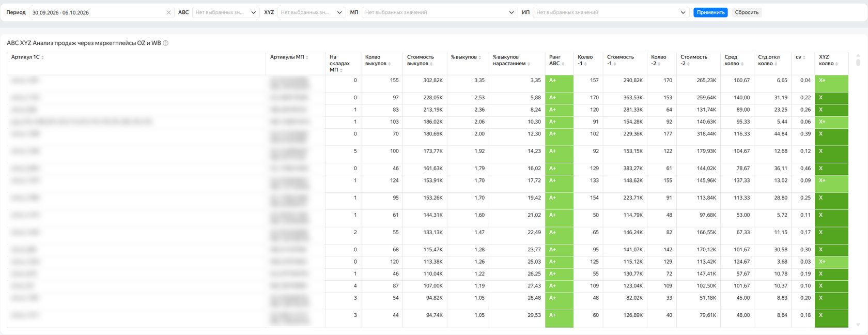Expand the МП filter dropdown
This screenshot has width=868, height=335.
pos(439,12)
